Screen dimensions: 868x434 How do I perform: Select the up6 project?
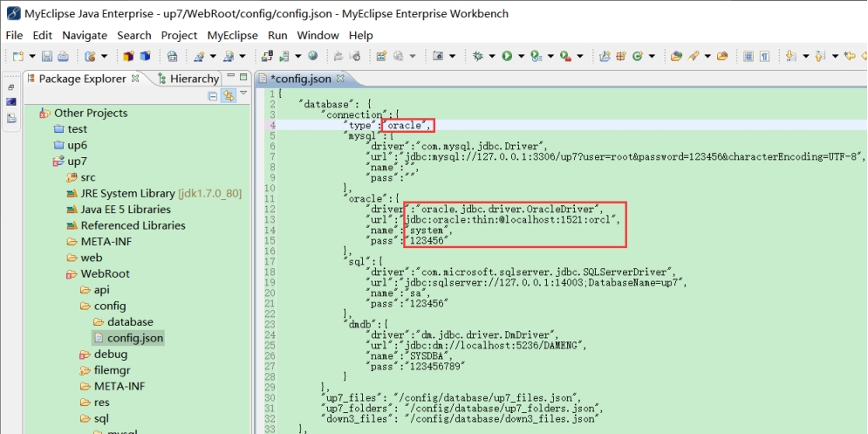77,145
